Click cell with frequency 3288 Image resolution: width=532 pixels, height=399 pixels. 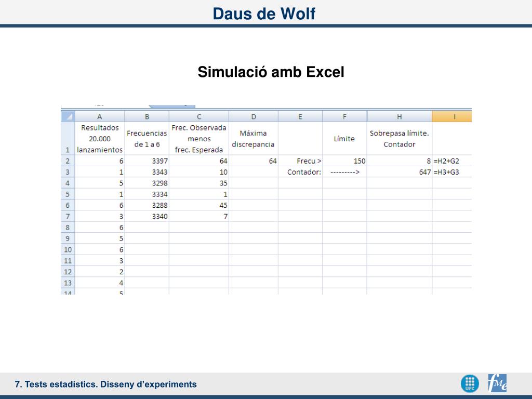[147, 205]
